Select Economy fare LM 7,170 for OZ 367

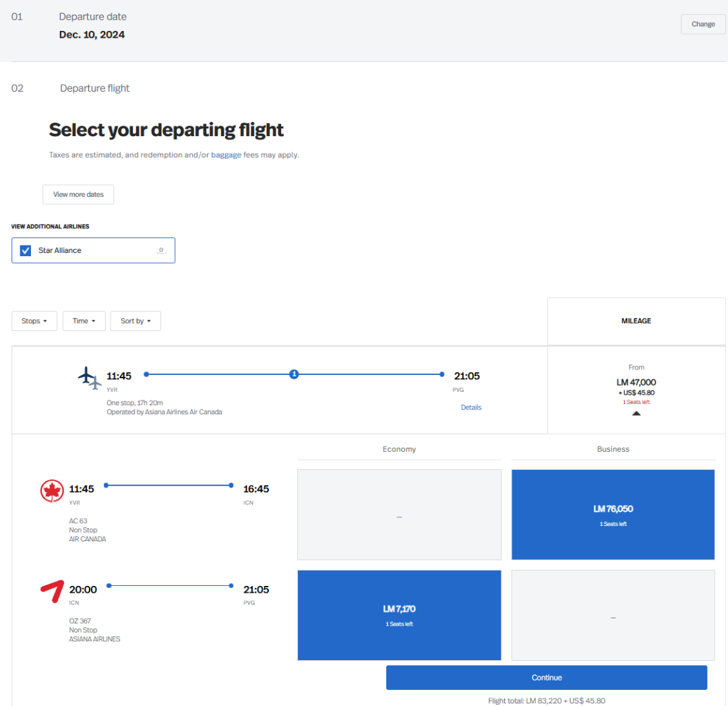click(x=399, y=615)
